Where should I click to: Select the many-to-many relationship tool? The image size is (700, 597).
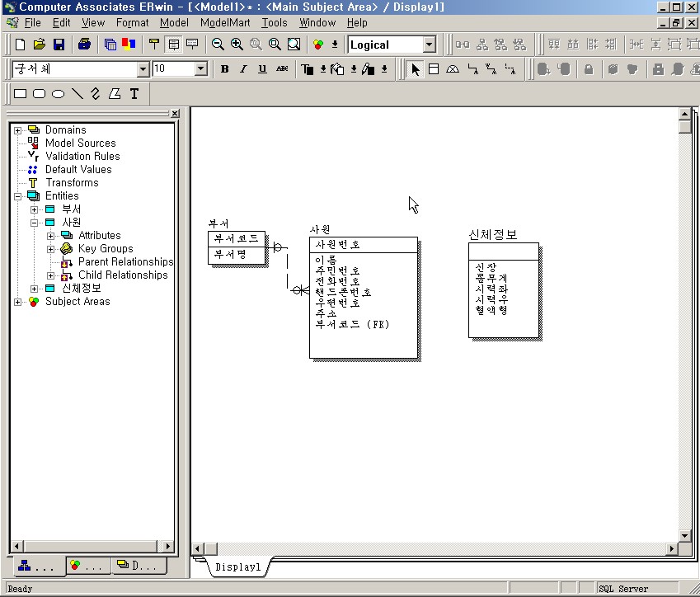[491, 69]
